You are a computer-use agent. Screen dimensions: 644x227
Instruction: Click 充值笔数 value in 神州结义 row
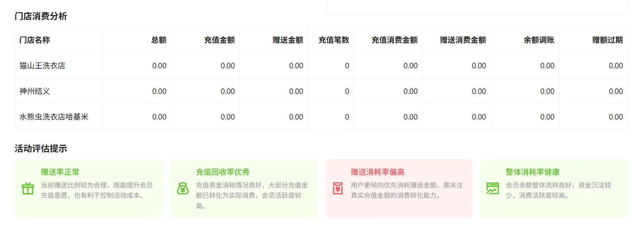click(x=347, y=91)
